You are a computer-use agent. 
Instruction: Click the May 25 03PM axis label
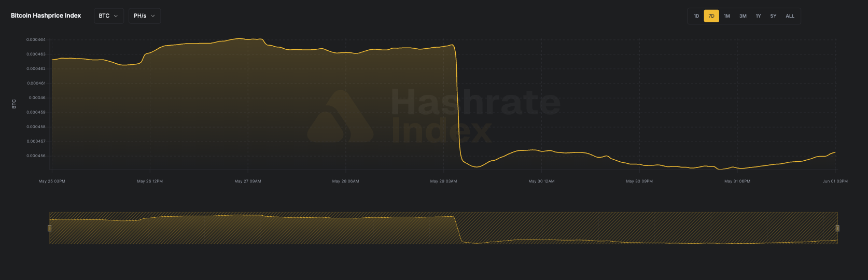click(x=52, y=181)
